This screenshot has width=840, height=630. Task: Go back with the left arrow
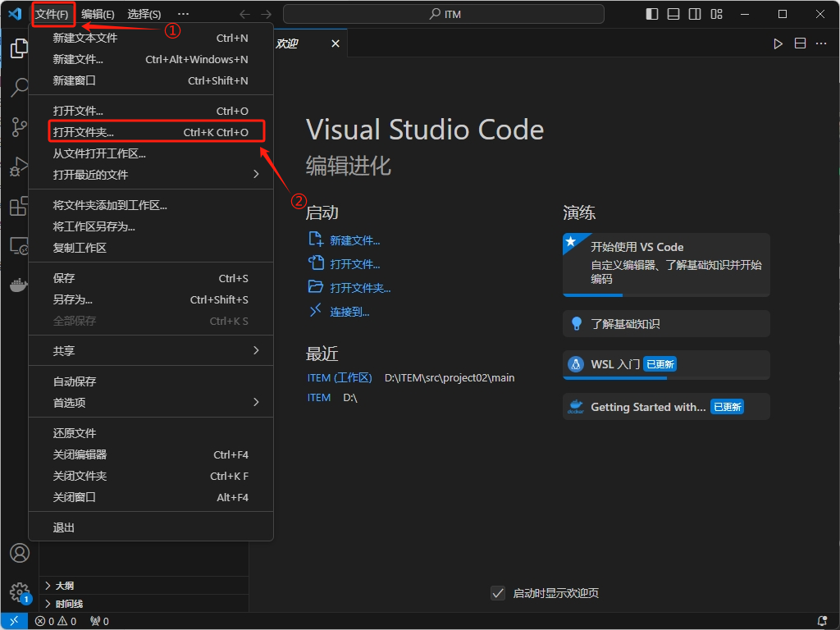pos(244,14)
